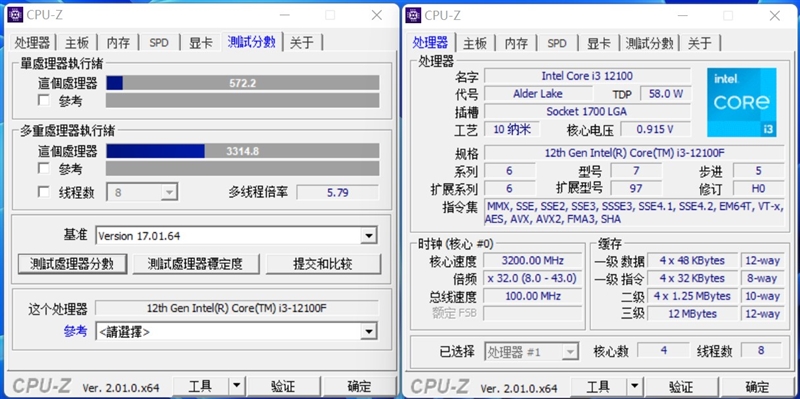Switch to 内存 tab in left window

[118, 43]
